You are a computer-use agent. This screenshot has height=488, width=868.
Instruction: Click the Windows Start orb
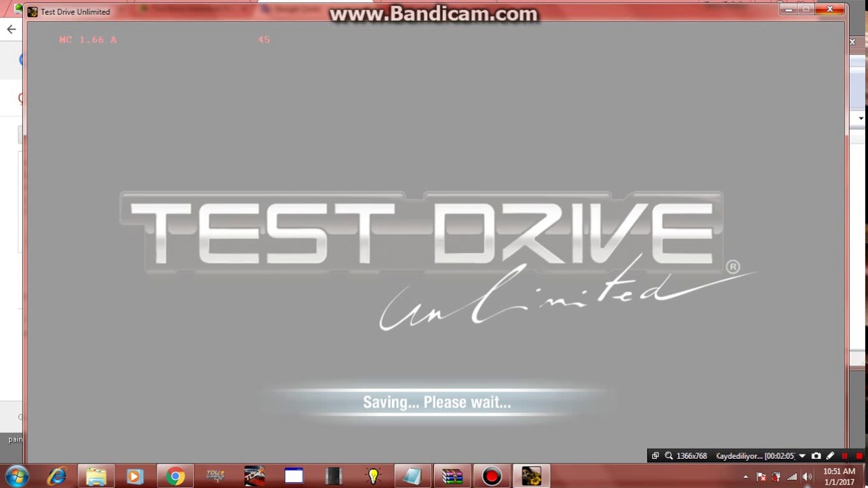(x=16, y=476)
